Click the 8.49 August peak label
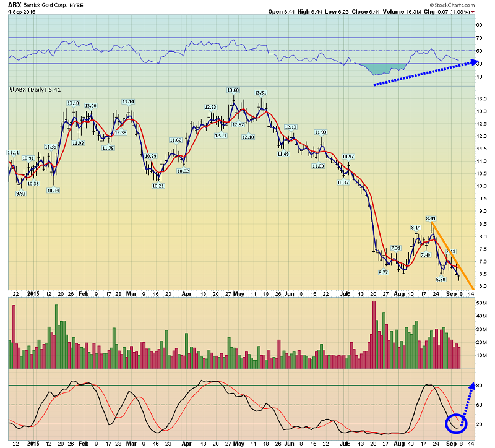The width and height of the screenshot is (495, 448). click(x=431, y=218)
